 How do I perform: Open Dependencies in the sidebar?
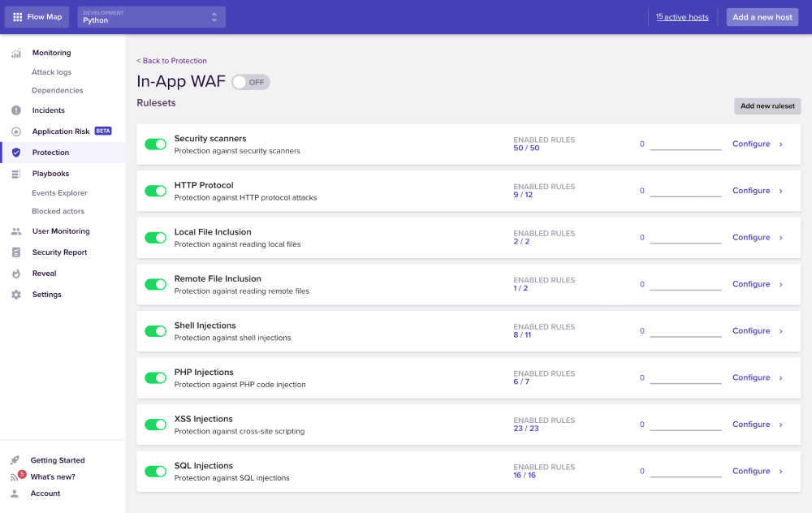pyautogui.click(x=58, y=90)
